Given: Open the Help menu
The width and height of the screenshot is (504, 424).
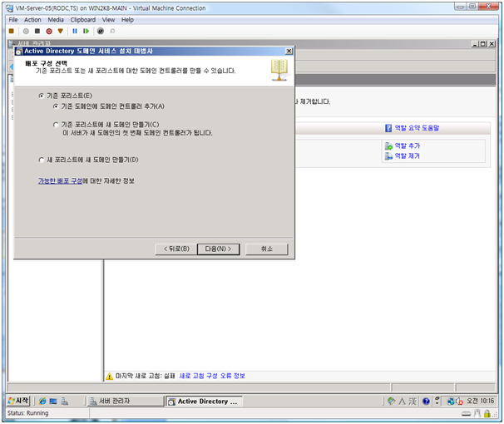Looking at the screenshot, I should coord(127,20).
